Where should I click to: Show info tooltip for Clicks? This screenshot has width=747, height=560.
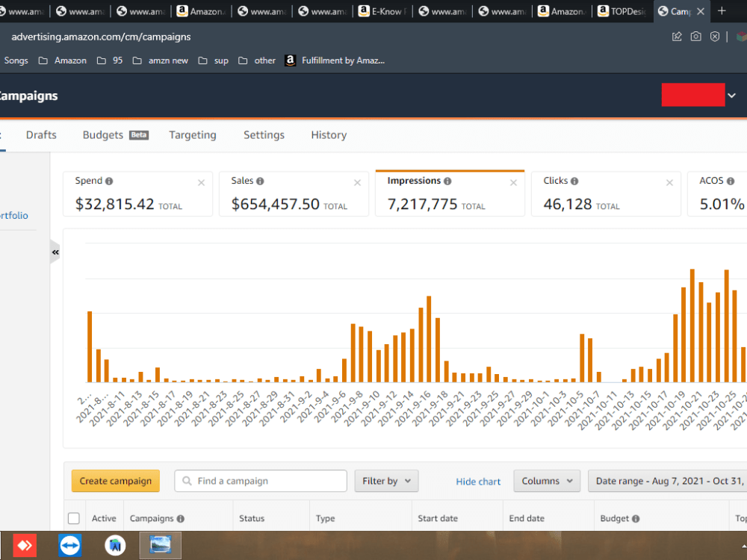(574, 181)
